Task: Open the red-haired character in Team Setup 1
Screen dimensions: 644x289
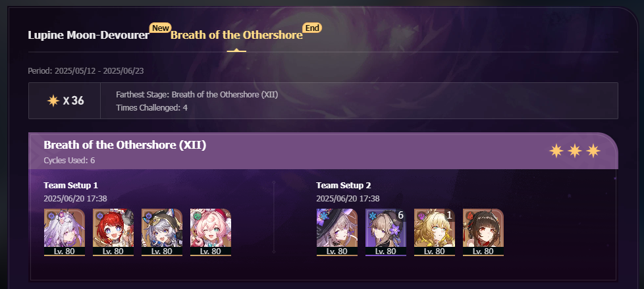Action: click(x=113, y=232)
